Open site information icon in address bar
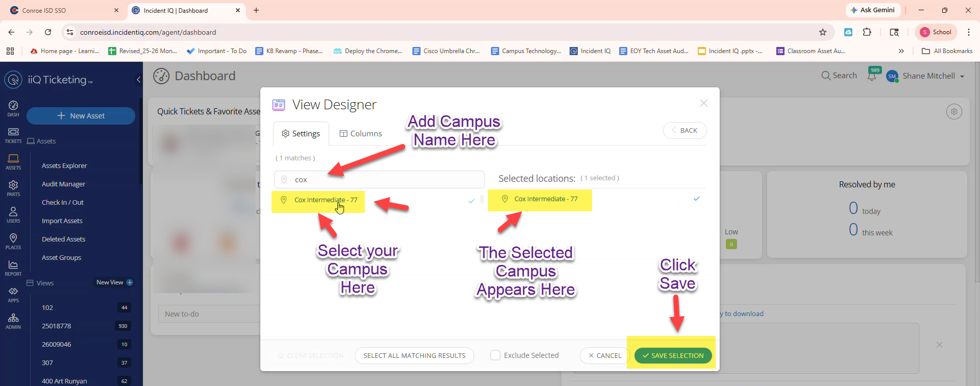 (x=70, y=32)
